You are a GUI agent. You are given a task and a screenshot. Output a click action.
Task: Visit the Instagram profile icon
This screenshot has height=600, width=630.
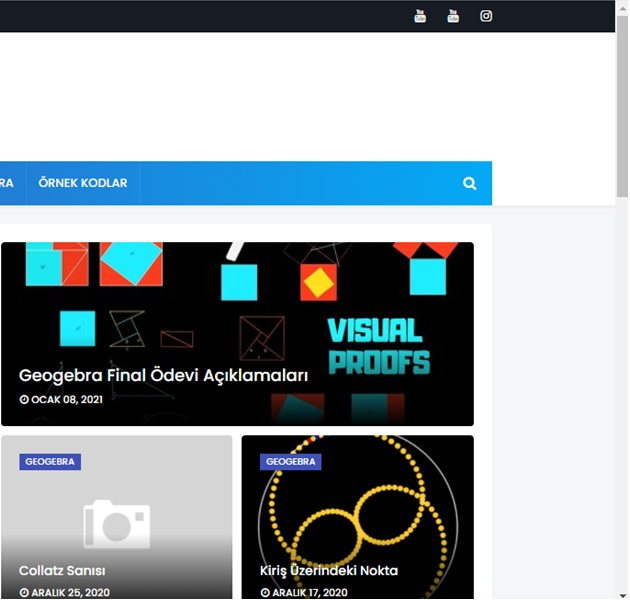(x=486, y=16)
